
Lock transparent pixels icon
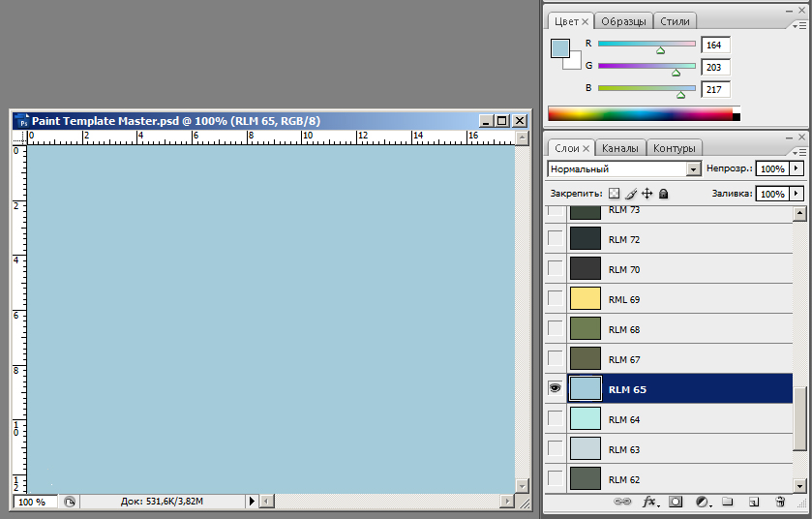(x=614, y=194)
